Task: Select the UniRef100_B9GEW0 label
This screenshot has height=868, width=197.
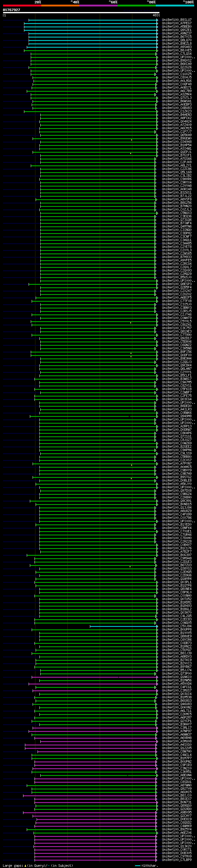Action: coord(176,139)
